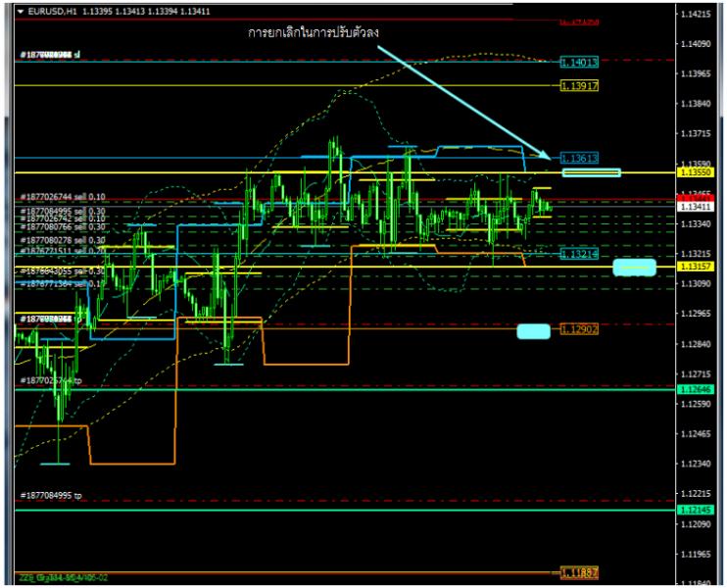Select the cyan 1.14013 level label
This screenshot has width=727, height=588.
click(579, 62)
